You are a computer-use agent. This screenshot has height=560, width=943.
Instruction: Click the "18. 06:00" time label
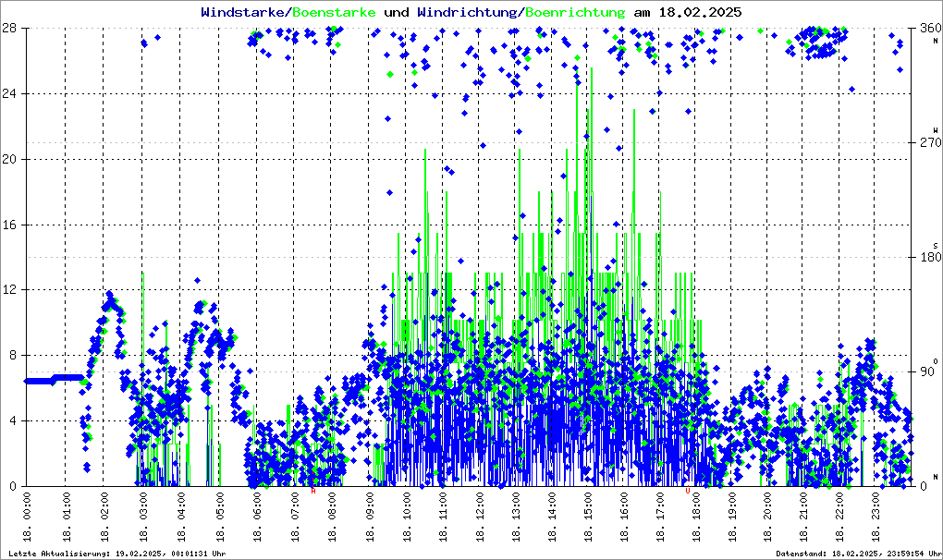(257, 517)
